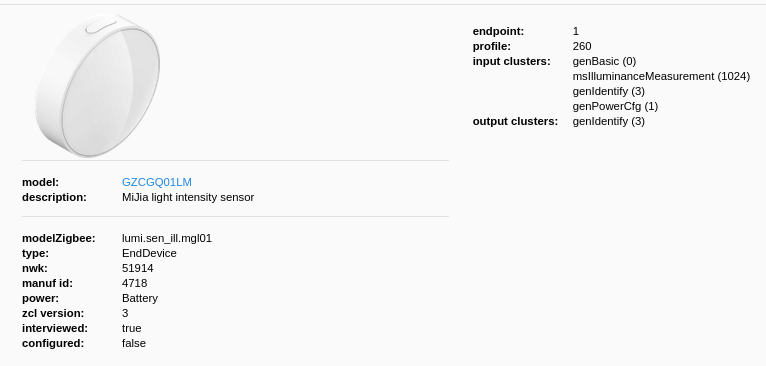Click the genBasic (0) input cluster

(604, 62)
